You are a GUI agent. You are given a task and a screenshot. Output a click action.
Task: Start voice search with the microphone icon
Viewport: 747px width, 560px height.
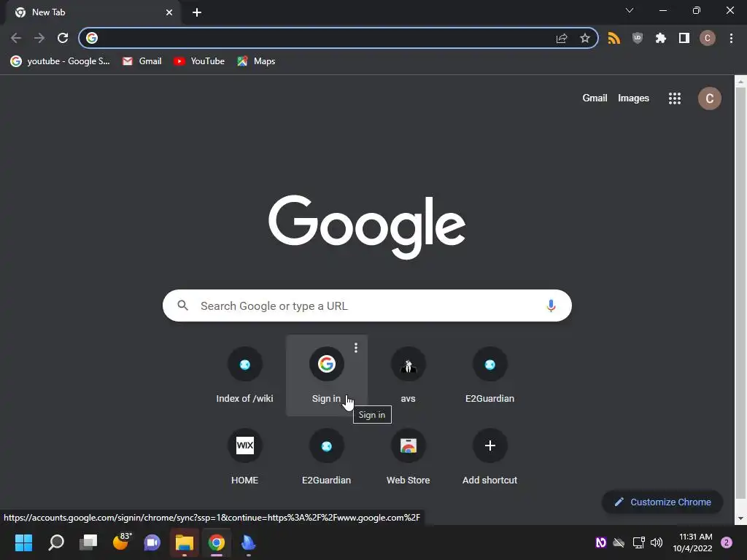tap(551, 306)
